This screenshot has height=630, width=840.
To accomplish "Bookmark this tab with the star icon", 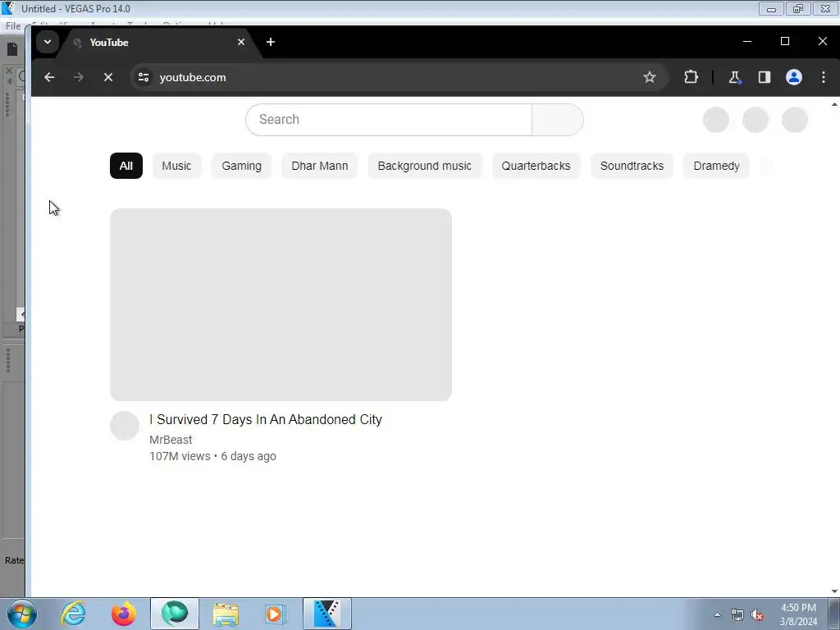I will 650,77.
